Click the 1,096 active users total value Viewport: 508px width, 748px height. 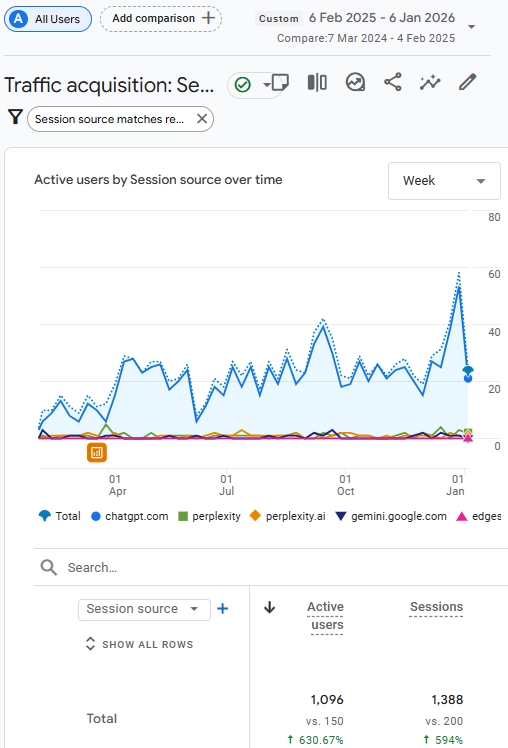[327, 699]
